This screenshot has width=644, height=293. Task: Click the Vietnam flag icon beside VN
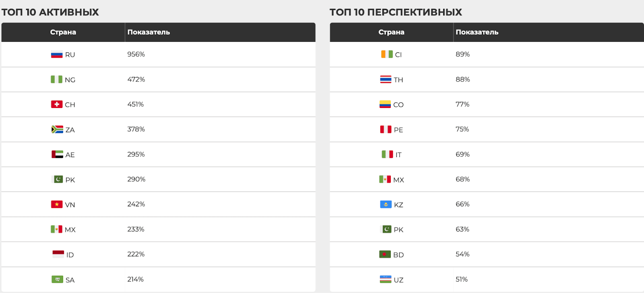tap(57, 204)
